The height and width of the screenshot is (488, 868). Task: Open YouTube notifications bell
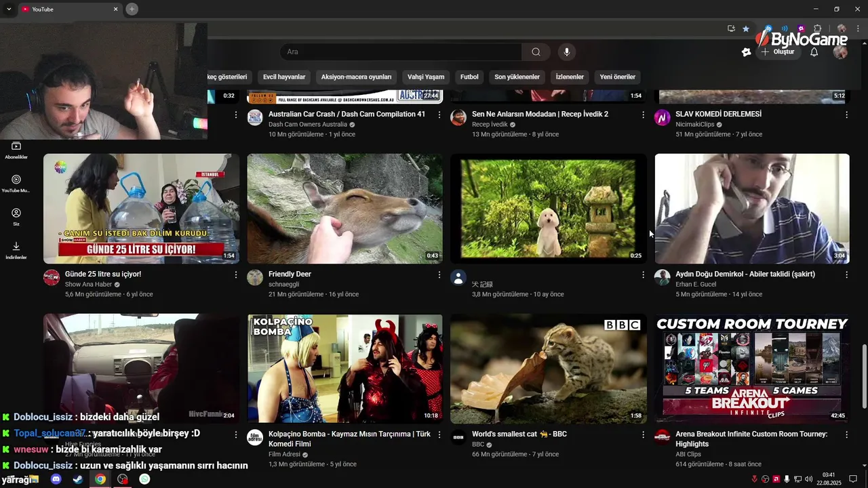pos(814,52)
